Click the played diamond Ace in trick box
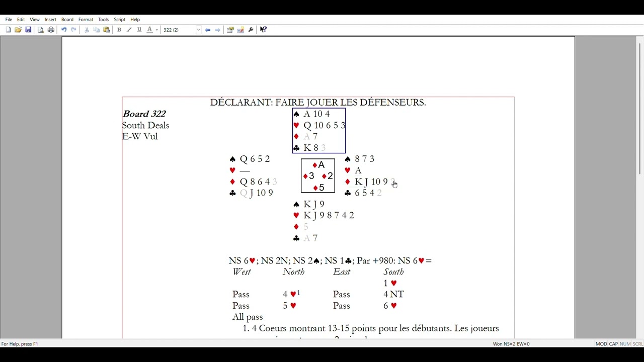 318,165
